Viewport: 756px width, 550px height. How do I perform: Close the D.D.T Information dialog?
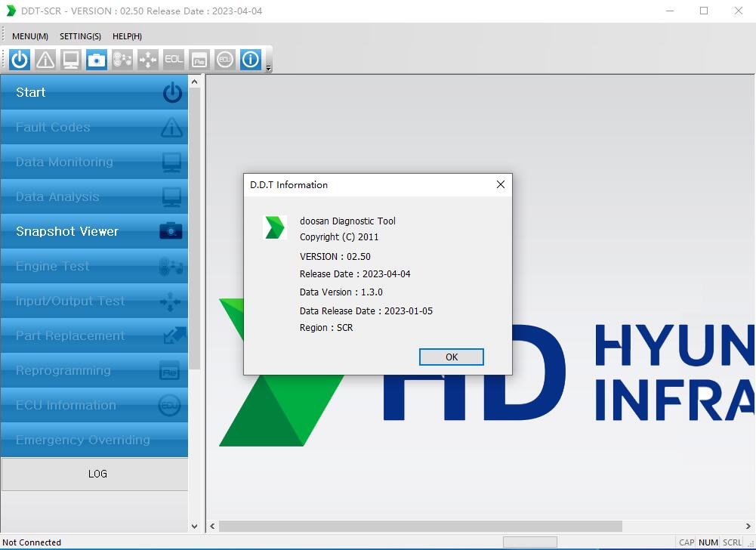501,184
